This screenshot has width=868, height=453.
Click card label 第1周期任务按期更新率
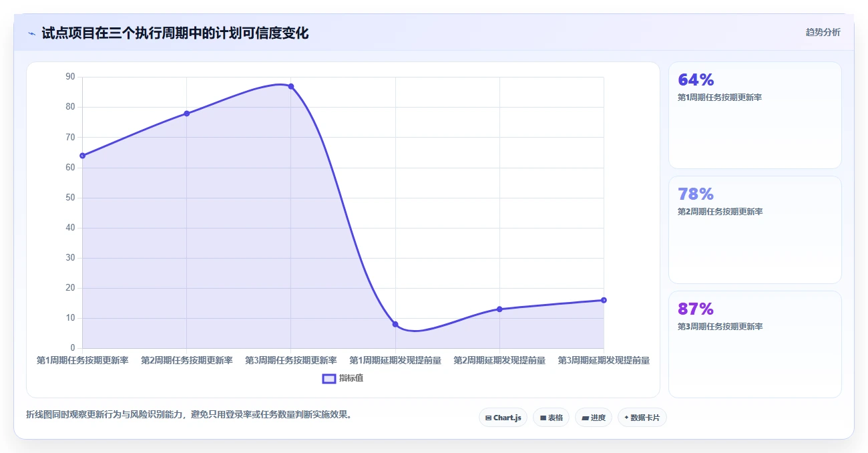(x=720, y=98)
